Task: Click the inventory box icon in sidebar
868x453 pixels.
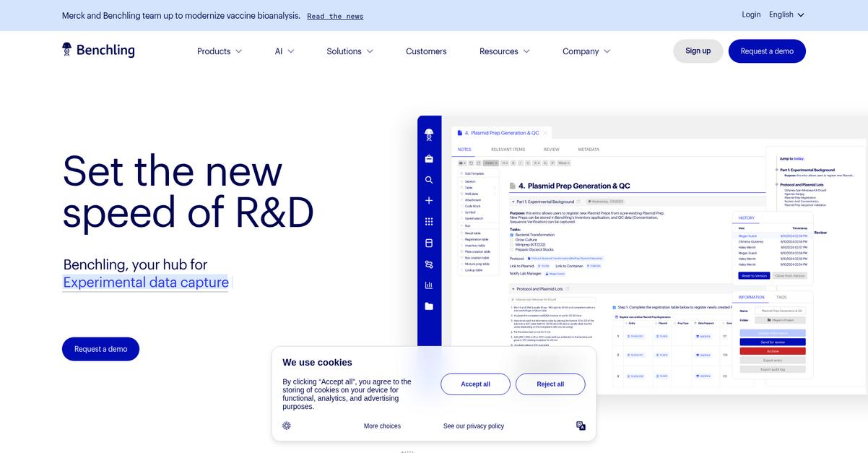Action: (x=429, y=243)
